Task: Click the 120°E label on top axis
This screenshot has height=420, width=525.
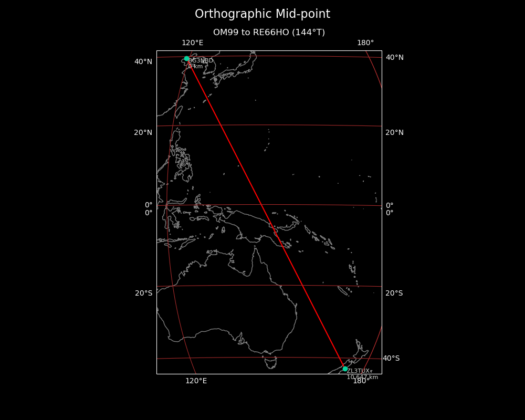Action: click(192, 43)
